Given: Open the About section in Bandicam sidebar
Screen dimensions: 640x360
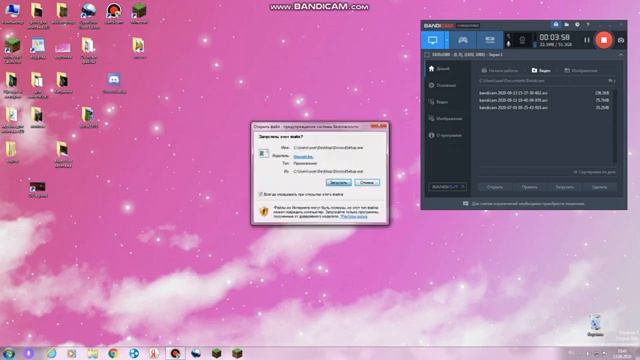Looking at the screenshot, I should point(445,135).
